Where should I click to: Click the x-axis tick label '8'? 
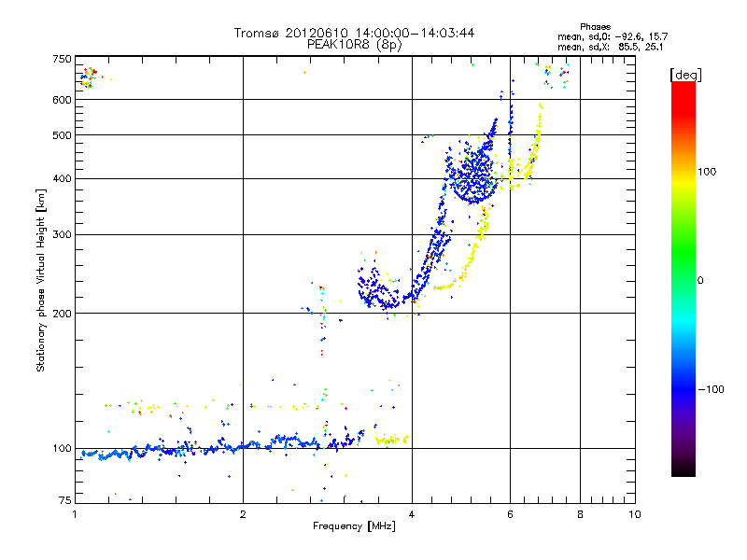coord(580,514)
